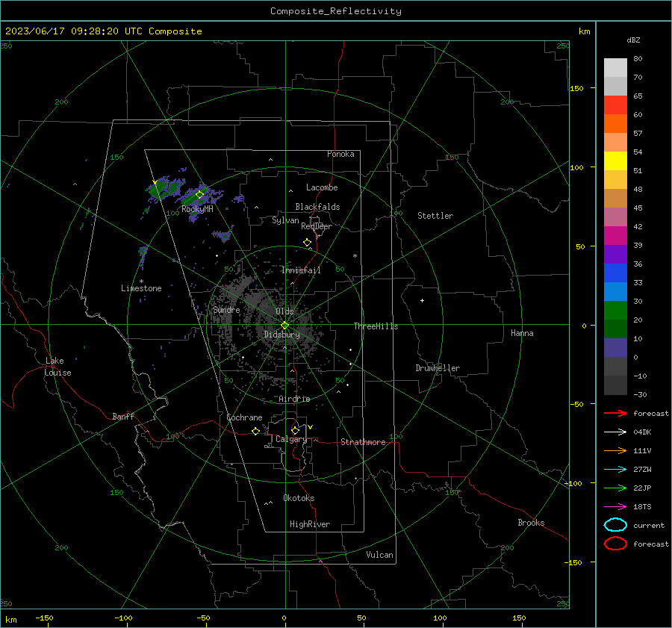Choose the bright green 20-30 dBZ band
This screenshot has width=672, height=628.
[615, 310]
